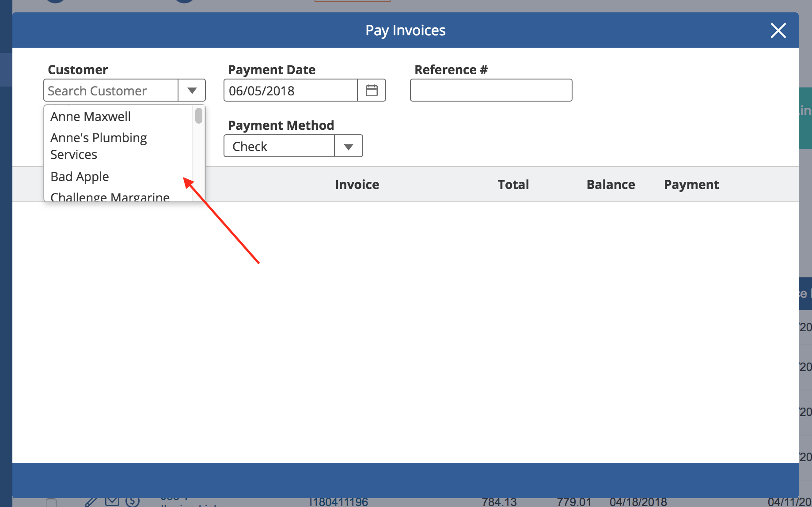
Task: Click the Balance column header
Action: pyautogui.click(x=611, y=185)
